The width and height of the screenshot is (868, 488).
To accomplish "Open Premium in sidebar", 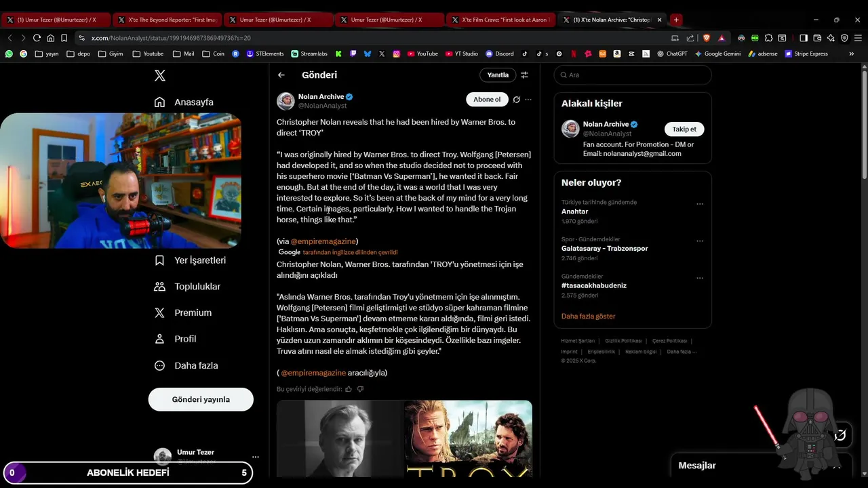I will click(182, 312).
